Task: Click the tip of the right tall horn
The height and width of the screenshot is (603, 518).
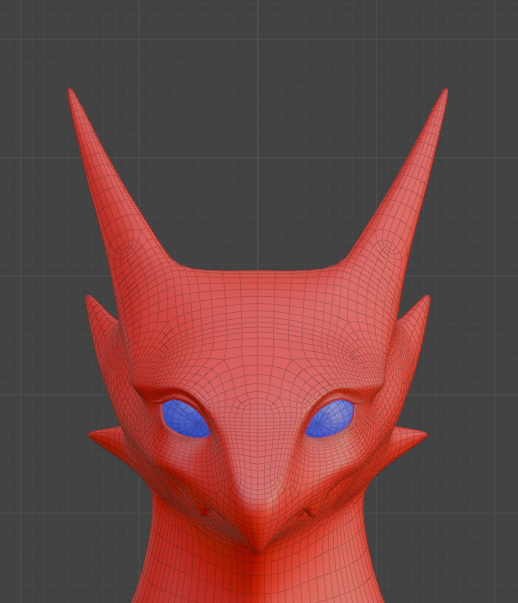Action: tap(445, 92)
